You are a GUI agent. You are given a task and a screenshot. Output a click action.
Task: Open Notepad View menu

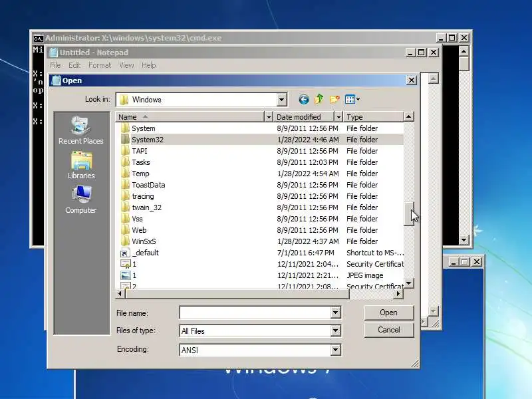[126, 65]
